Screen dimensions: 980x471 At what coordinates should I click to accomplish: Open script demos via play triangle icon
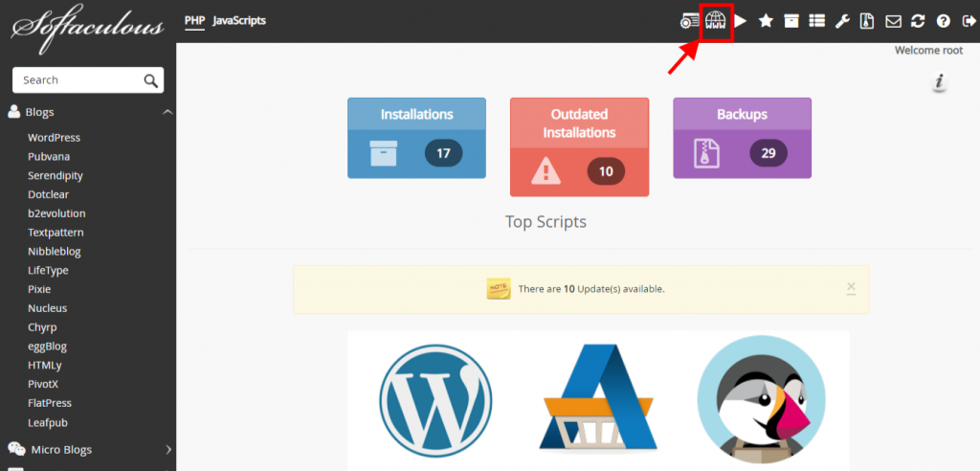coord(741,21)
